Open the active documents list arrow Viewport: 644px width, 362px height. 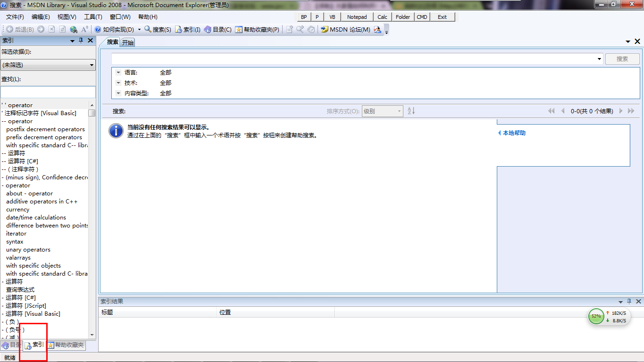628,42
